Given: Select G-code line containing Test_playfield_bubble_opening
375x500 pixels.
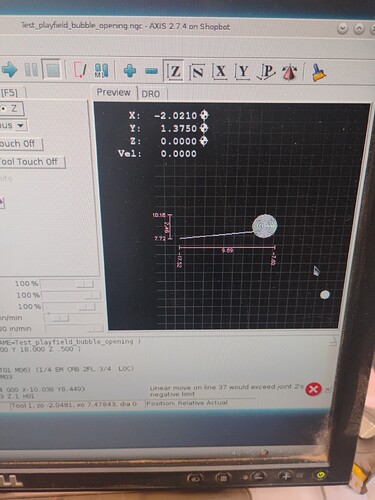Looking at the screenshot, I should 71,342.
